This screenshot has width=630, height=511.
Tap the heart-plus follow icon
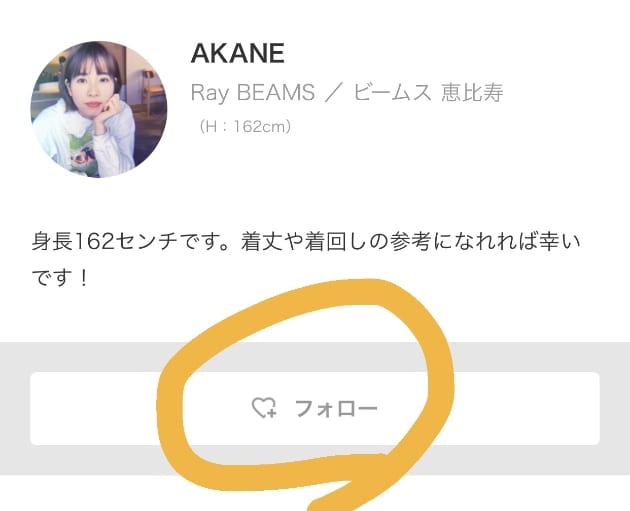point(264,408)
